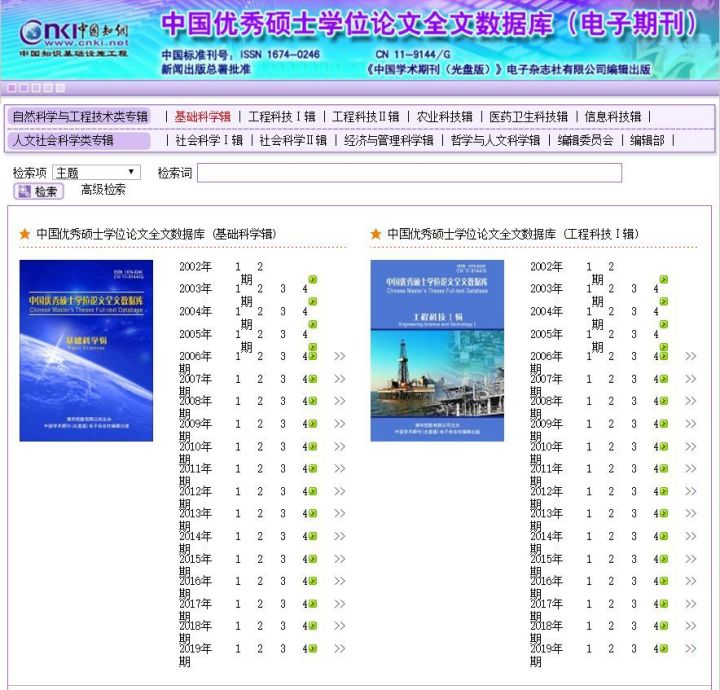
Task: Switch to 医药卫生科技辑 tab
Action: (529, 117)
